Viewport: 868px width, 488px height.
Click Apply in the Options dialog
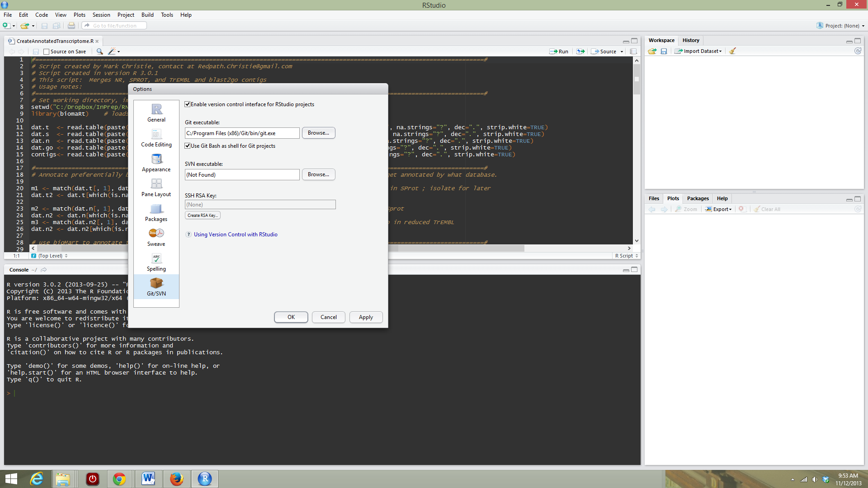pos(366,317)
